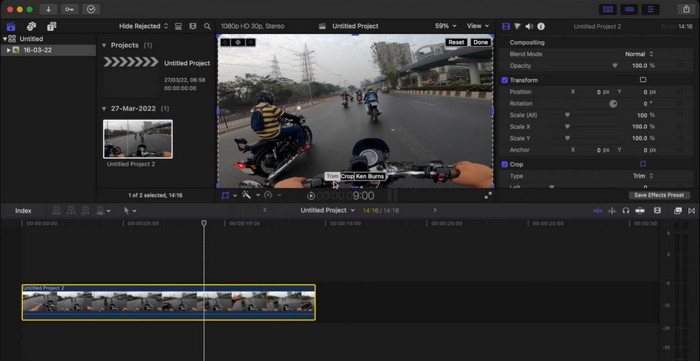
Task: Toggle full screen viewer playback
Action: [488, 195]
